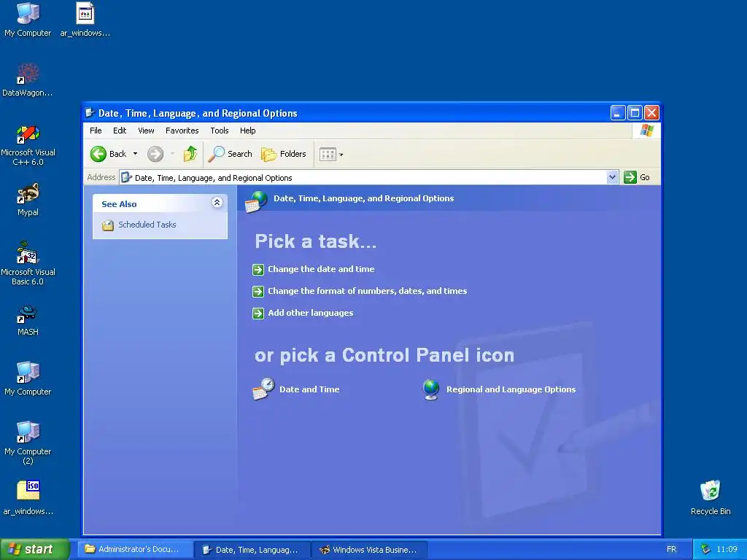Click arrow icon beside Change the format task
This screenshot has height=560, width=747.
pos(258,292)
